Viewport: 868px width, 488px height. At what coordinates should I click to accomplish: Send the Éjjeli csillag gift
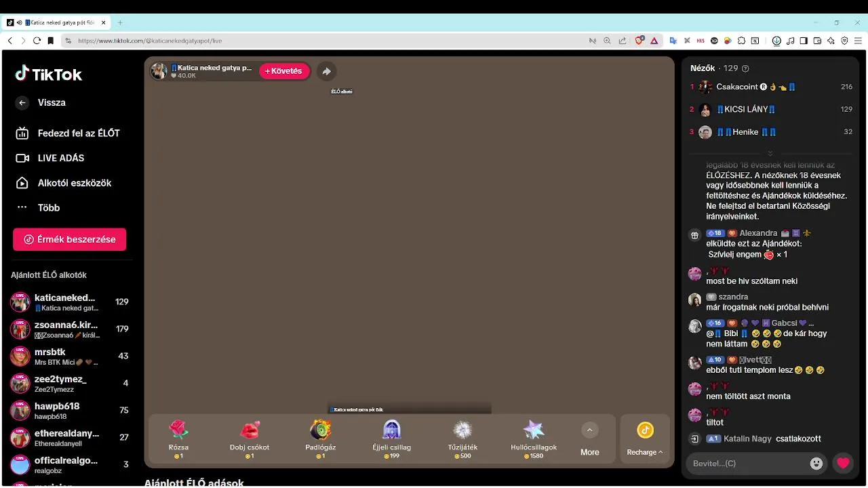pos(391,439)
